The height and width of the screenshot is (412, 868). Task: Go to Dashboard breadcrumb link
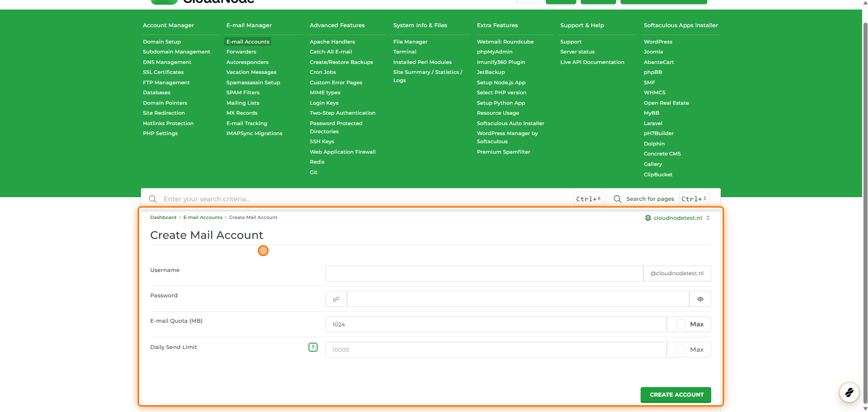163,218
